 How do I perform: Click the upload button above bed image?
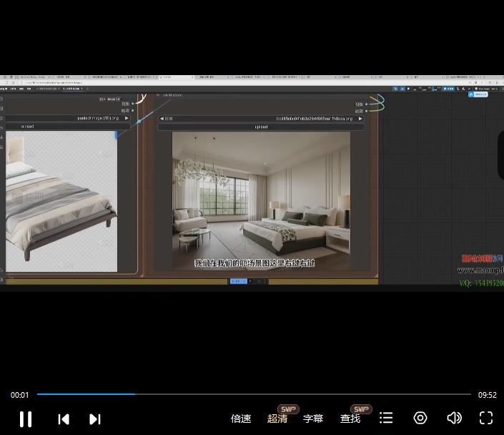pyautogui.click(x=29, y=126)
